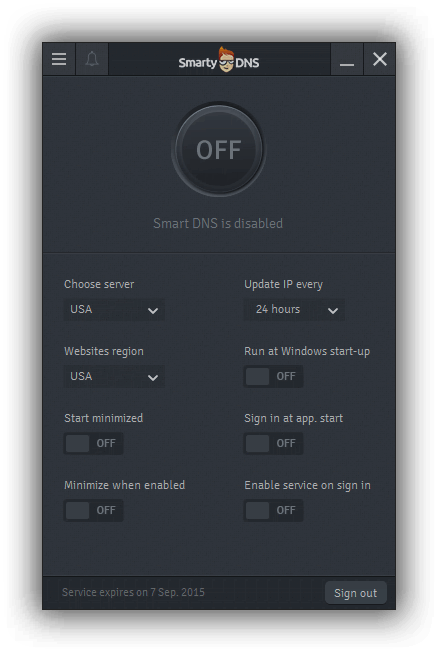Click the Update IP every label

coord(283,284)
